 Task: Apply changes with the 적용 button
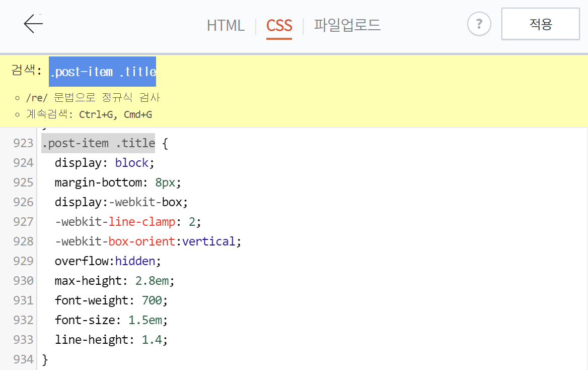coord(540,24)
